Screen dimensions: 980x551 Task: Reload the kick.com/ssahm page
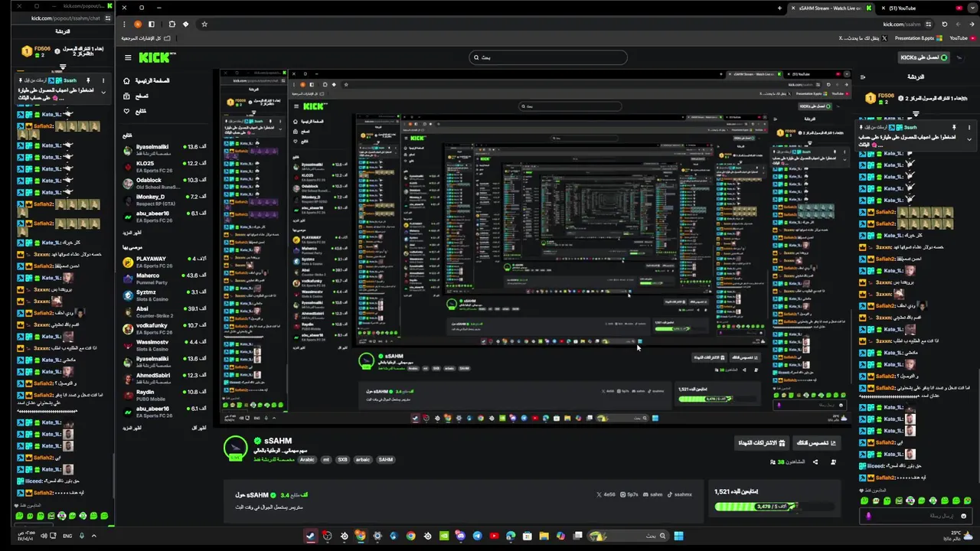coord(944,24)
